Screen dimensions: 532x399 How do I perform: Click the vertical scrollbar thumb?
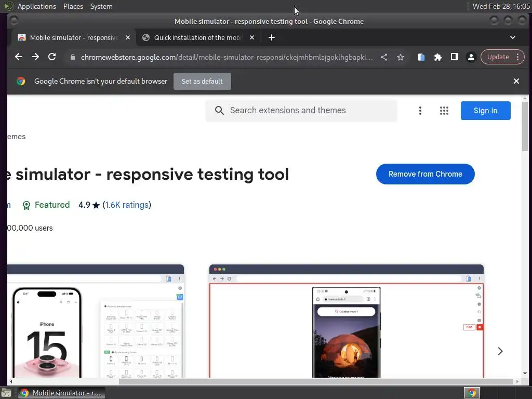pos(525,126)
